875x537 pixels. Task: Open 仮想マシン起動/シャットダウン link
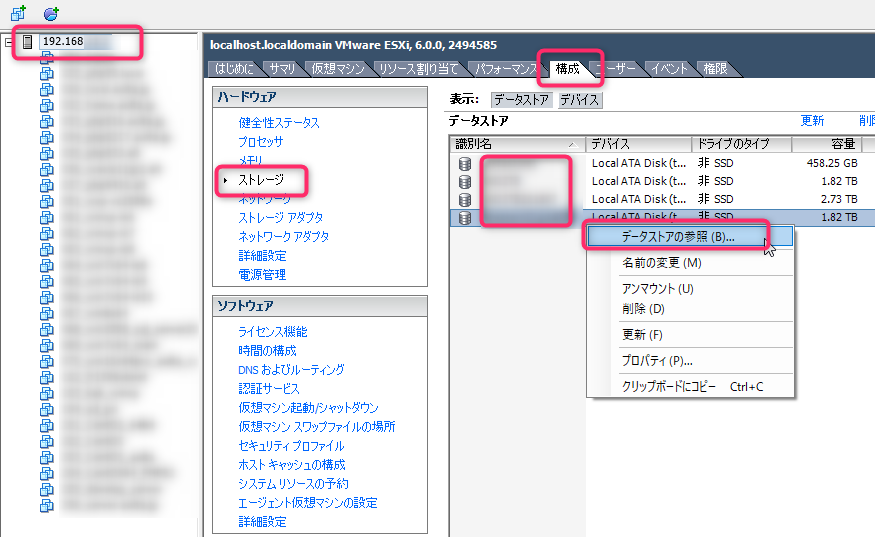point(309,408)
